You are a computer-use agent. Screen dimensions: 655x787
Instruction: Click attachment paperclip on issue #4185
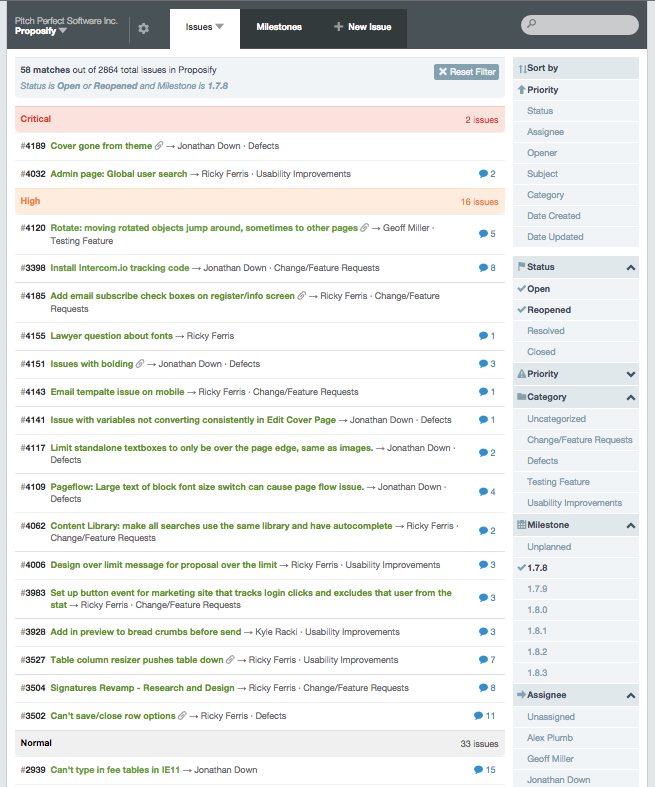pos(302,296)
